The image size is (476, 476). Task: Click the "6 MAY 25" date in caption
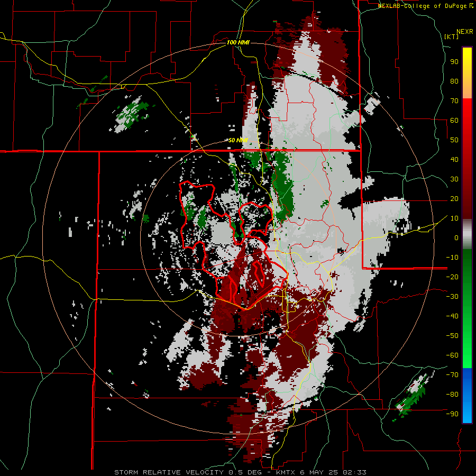click(x=319, y=472)
